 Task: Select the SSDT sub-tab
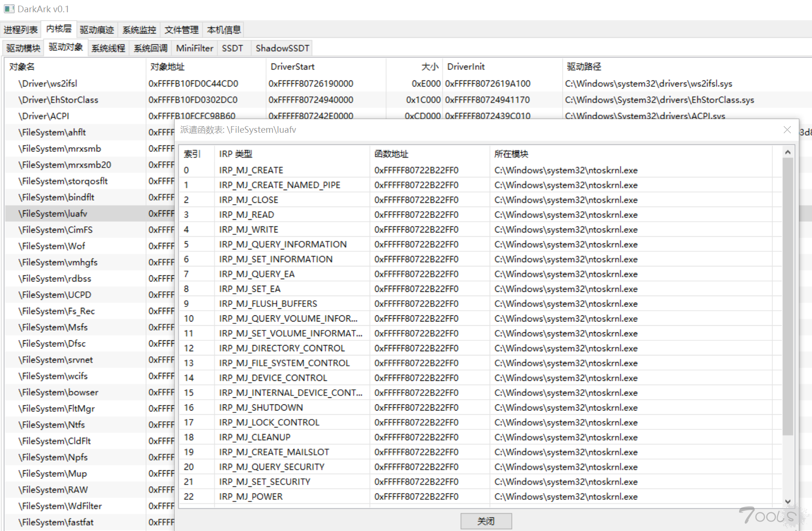(233, 48)
